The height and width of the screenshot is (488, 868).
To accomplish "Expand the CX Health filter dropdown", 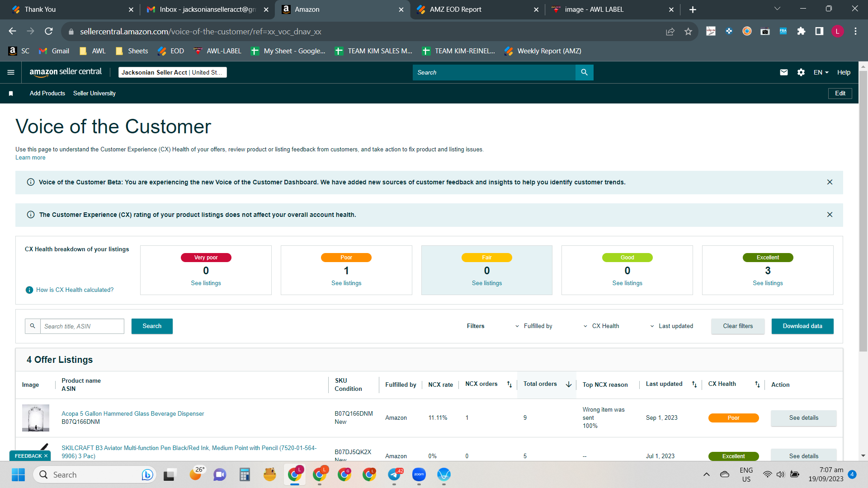I will pos(601,326).
